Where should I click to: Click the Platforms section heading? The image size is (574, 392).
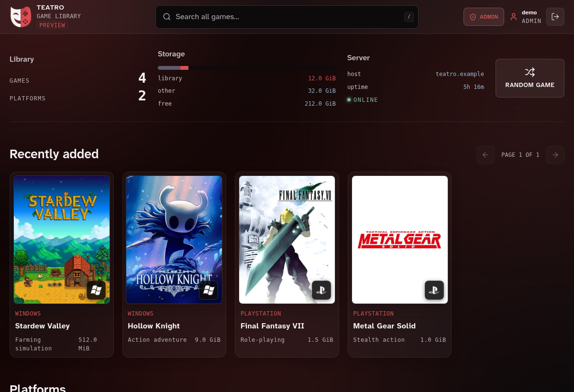click(x=38, y=388)
